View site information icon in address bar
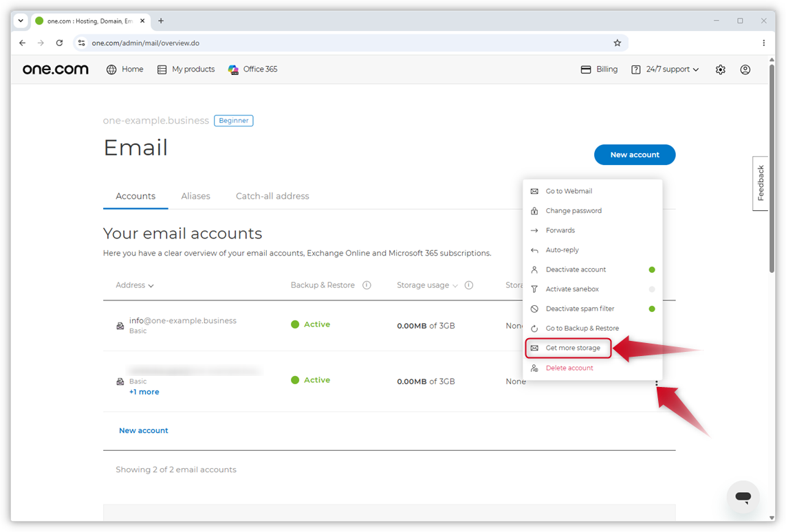This screenshot has height=532, width=786. pos(82,43)
